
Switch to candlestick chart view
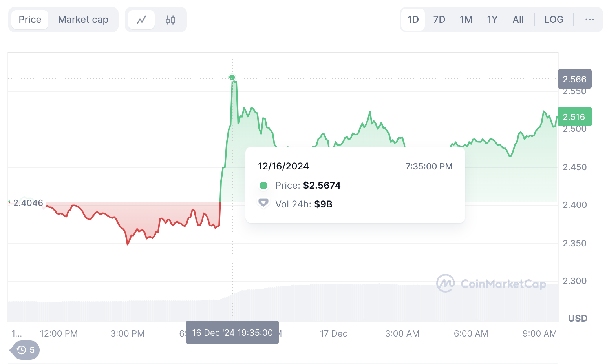tap(170, 20)
